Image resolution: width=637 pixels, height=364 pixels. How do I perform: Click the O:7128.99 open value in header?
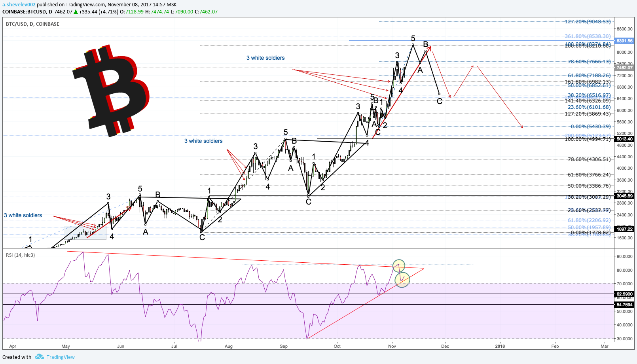(x=132, y=11)
